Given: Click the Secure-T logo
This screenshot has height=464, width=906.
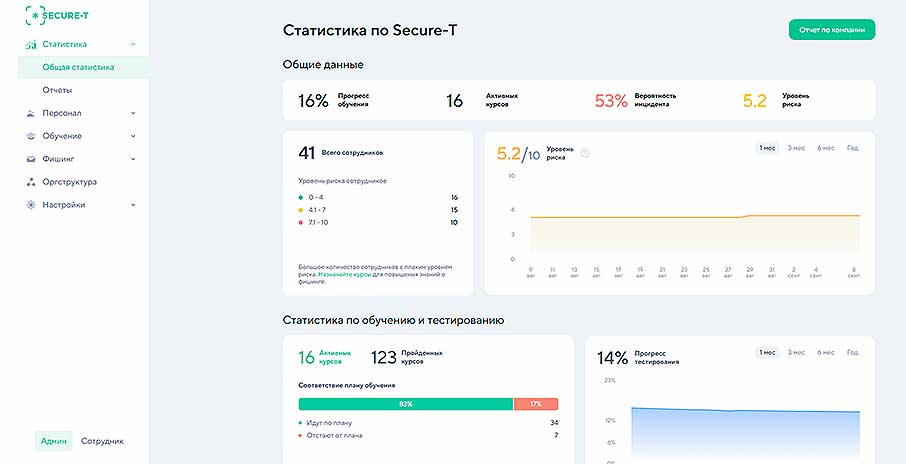Looking at the screenshot, I should 57,16.
